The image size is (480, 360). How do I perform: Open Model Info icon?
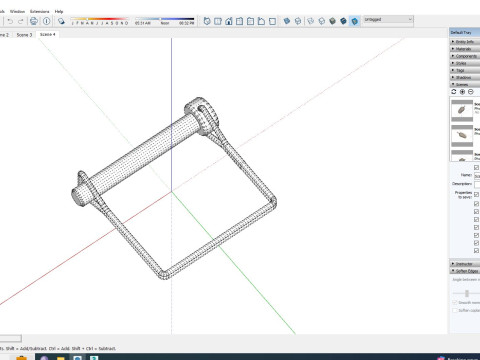47,21
